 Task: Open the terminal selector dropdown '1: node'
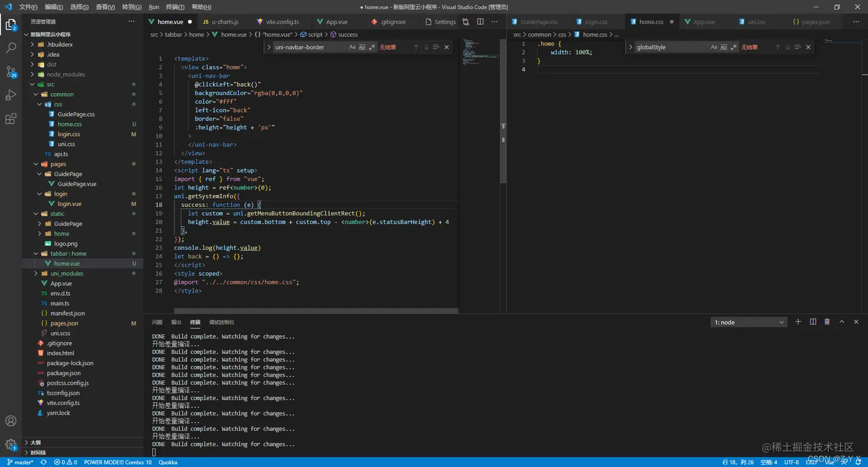[x=749, y=322]
